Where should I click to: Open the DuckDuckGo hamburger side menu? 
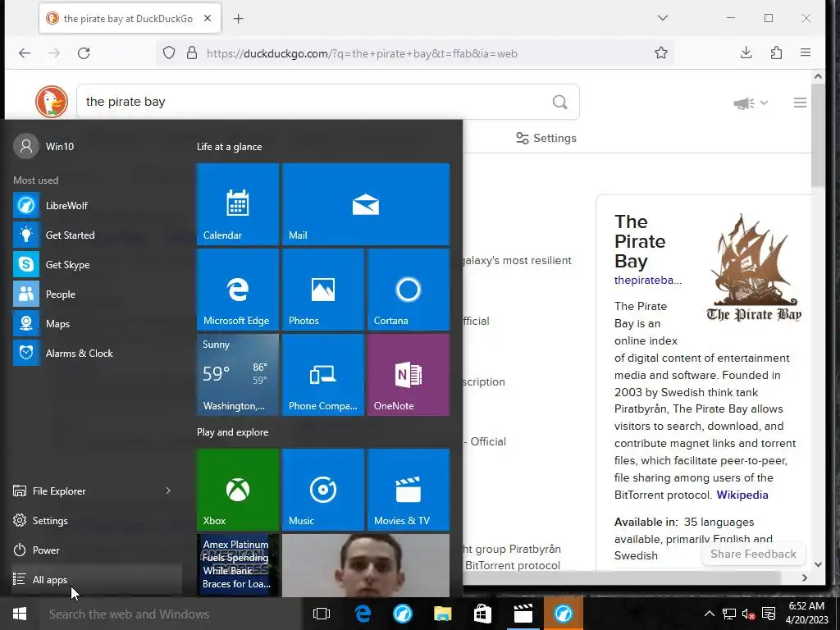click(800, 103)
